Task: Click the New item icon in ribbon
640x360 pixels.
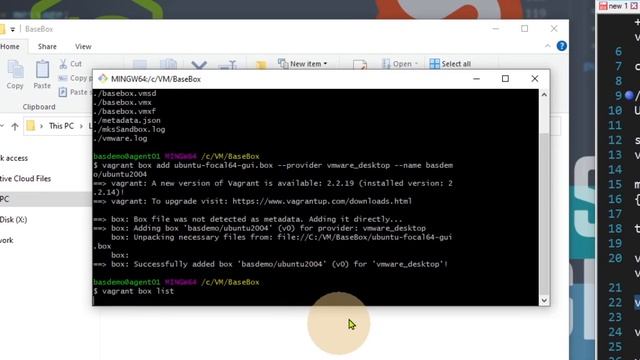Action: click(x=282, y=64)
